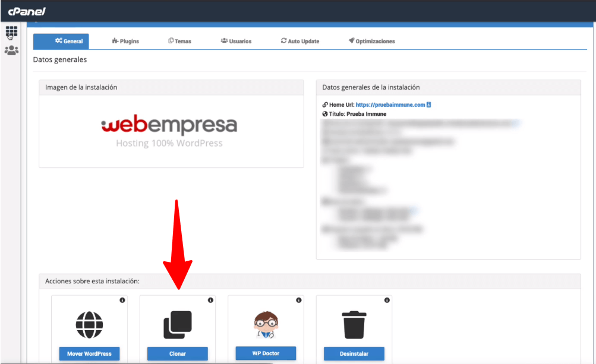Switch to the Plugins tab
The width and height of the screenshot is (596, 364).
(x=125, y=42)
